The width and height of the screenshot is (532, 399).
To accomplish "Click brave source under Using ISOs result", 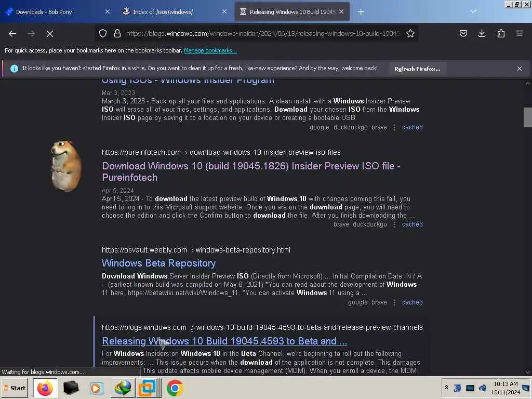I will pos(379,127).
